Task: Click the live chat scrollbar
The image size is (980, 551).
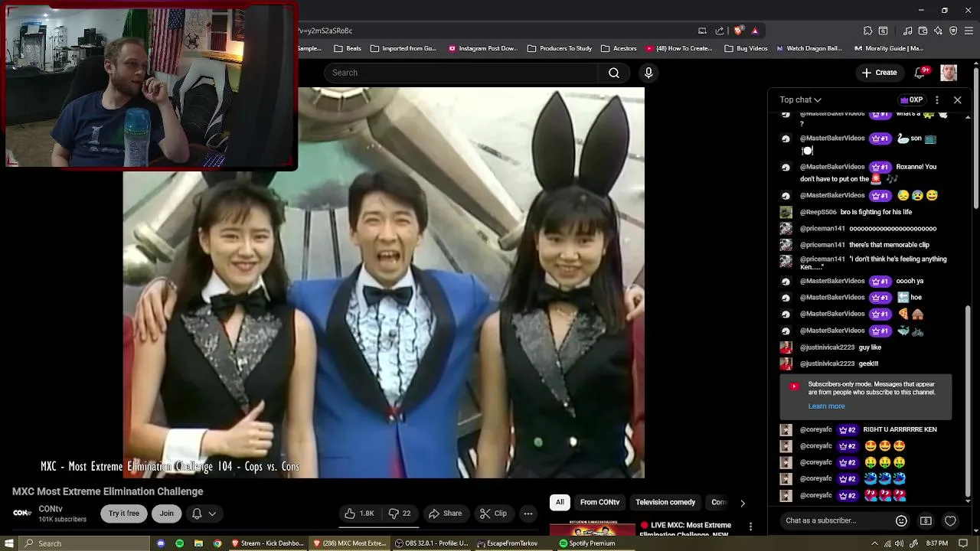Action: click(x=969, y=402)
